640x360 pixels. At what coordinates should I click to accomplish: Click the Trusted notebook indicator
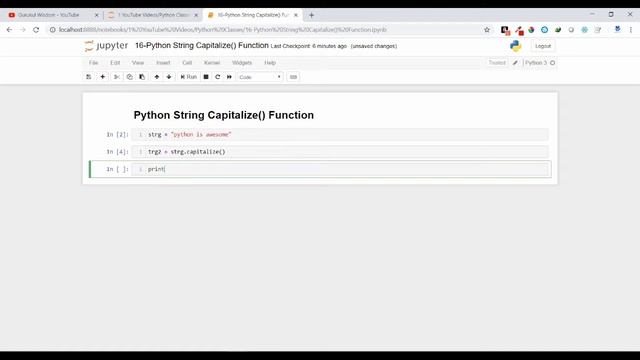pos(497,63)
